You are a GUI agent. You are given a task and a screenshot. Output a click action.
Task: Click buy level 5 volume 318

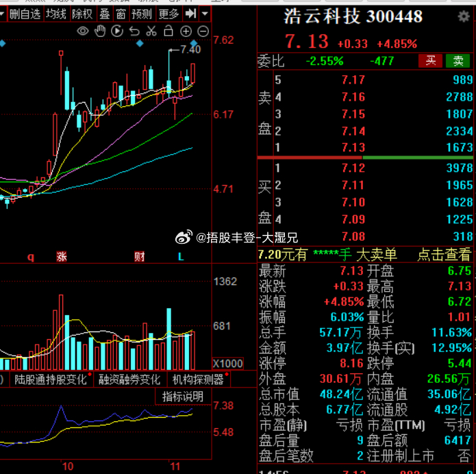[x=463, y=236]
